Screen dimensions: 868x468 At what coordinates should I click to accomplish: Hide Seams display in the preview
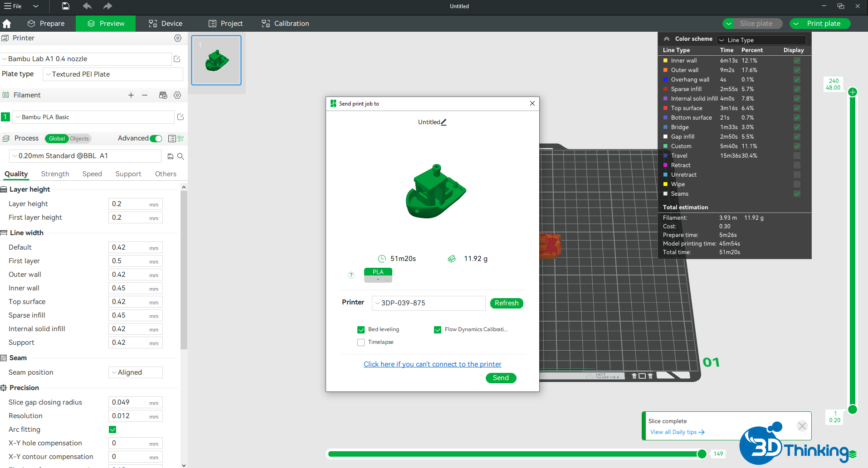click(797, 194)
